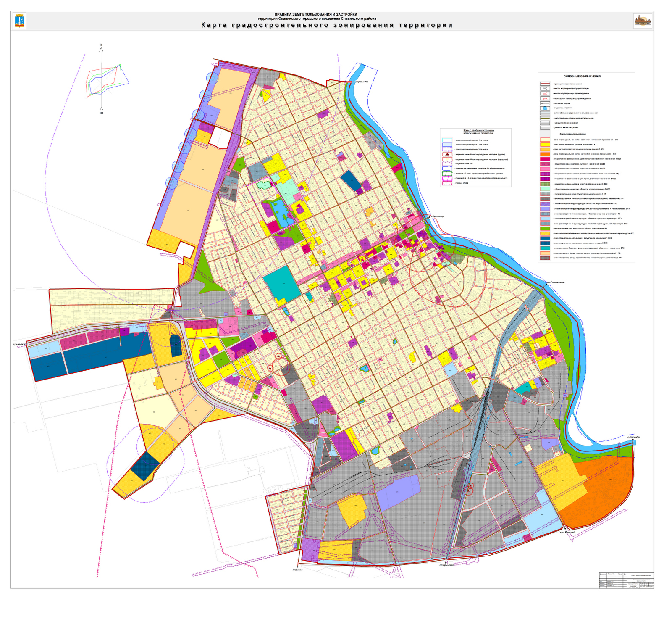
Task: Click the green hatched 6 ОДЗ sports swatch
Action: 545,184
